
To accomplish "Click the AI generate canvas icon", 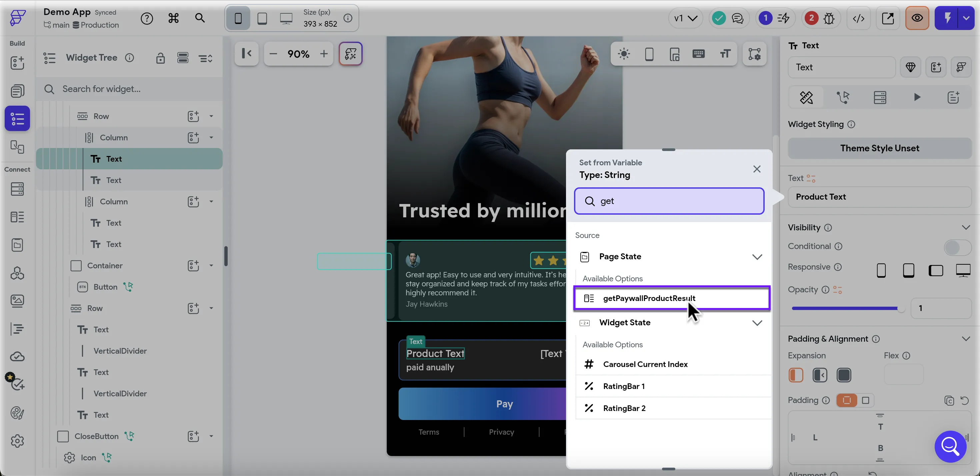I will pos(350,54).
